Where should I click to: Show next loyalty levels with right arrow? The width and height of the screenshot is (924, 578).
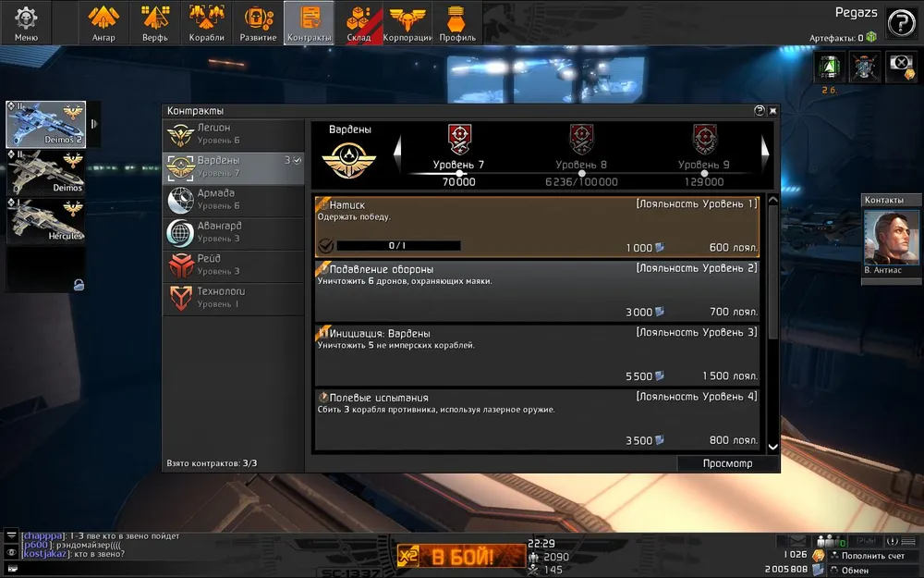click(x=765, y=154)
